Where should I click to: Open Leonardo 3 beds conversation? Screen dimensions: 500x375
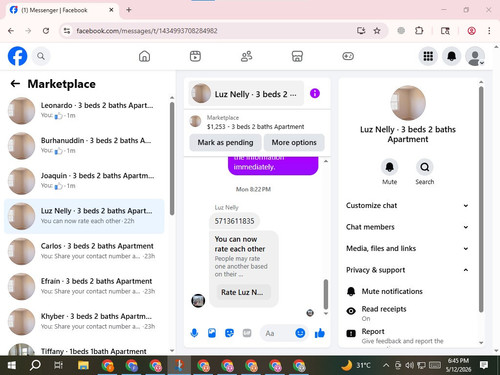click(x=84, y=111)
